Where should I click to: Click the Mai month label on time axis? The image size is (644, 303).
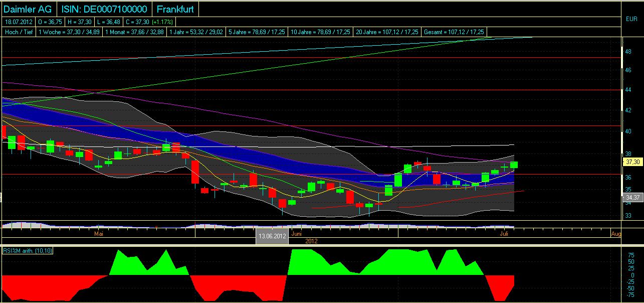click(99, 234)
